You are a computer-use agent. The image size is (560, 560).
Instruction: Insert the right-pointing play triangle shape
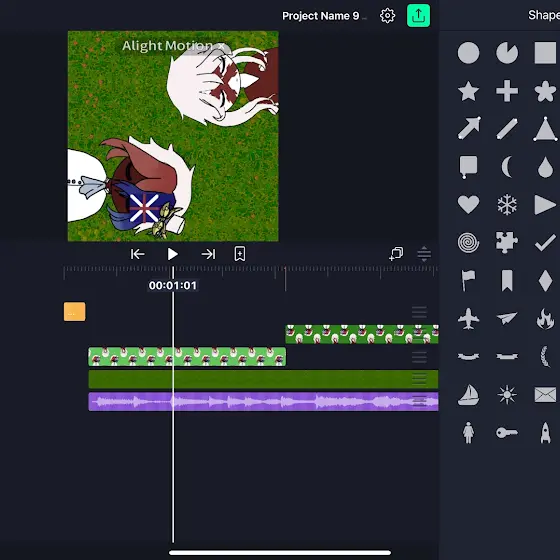click(545, 205)
